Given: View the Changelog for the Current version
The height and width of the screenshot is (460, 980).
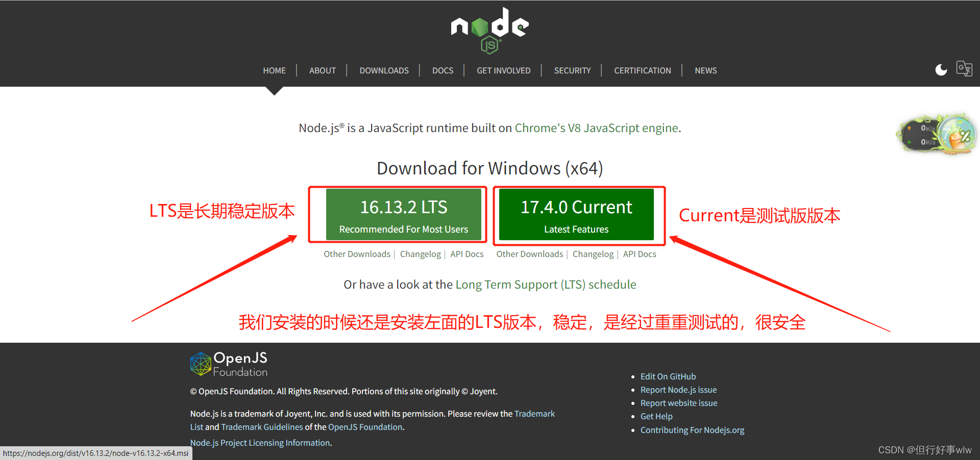Looking at the screenshot, I should pyautogui.click(x=593, y=254).
